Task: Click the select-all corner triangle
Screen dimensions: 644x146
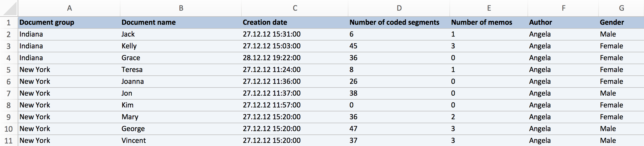Action: point(10,8)
